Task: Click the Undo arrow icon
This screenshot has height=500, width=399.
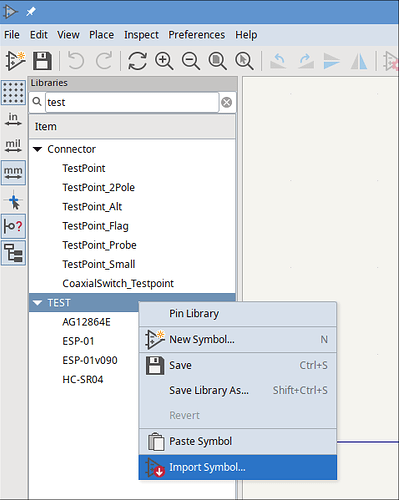Action: pyautogui.click(x=76, y=61)
